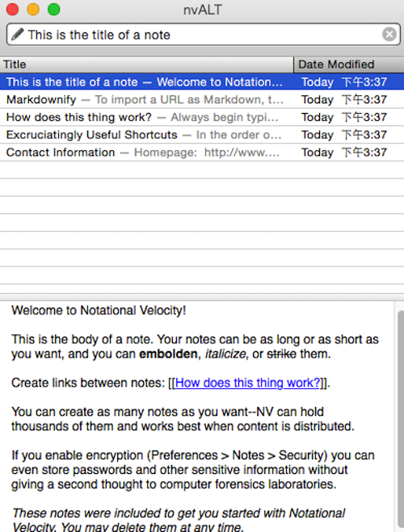Viewport: 404px width, 532px height.
Task: Click the green zoom window button
Action: [x=53, y=9]
